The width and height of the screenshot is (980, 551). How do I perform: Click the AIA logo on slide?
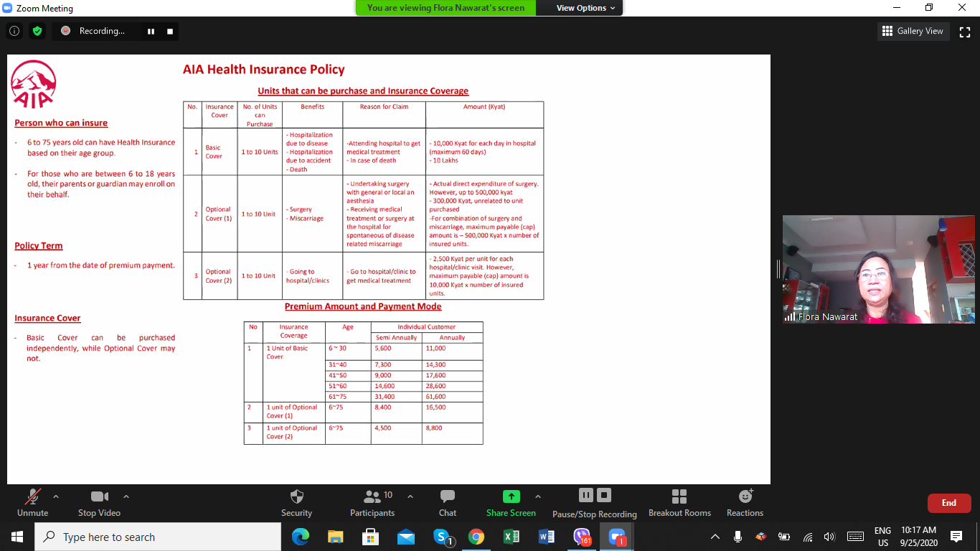pos(33,84)
